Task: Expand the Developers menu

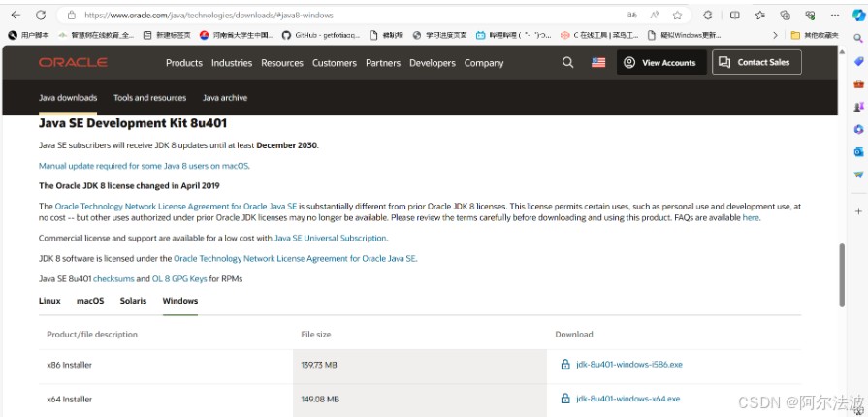Action: (x=433, y=63)
